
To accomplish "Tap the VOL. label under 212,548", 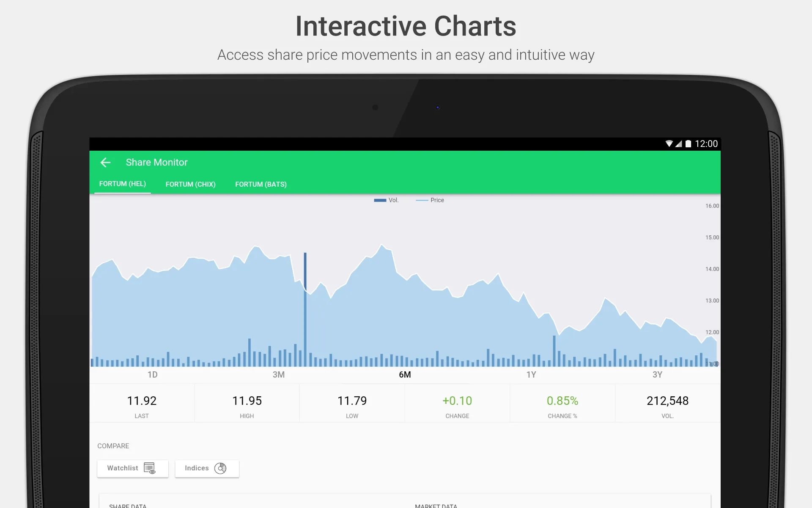I will tap(667, 416).
